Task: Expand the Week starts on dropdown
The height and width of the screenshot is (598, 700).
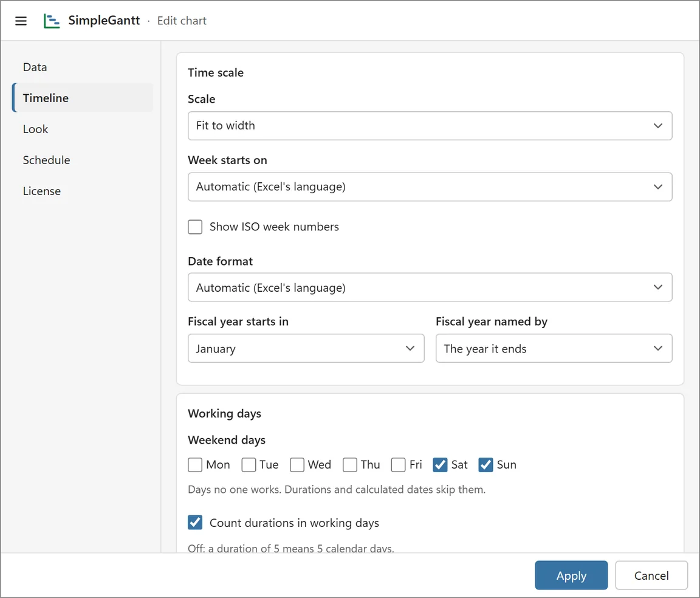Action: click(430, 187)
